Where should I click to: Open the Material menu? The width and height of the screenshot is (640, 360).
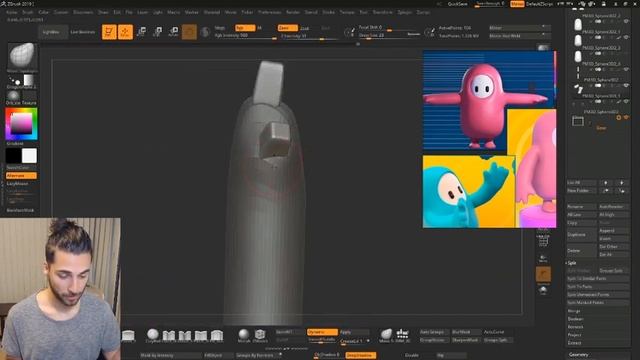(x=211, y=12)
